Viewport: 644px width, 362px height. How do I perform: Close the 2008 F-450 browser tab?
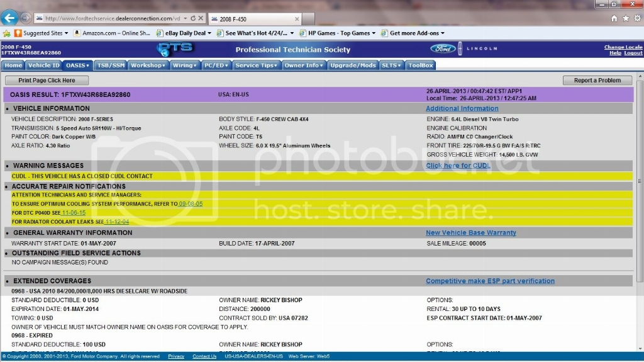(x=297, y=19)
